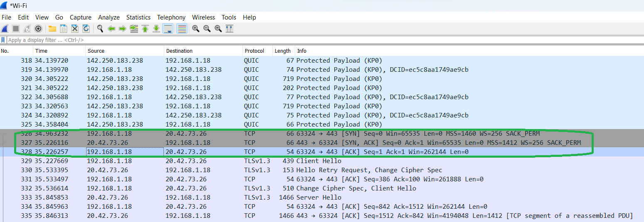This screenshot has width=644, height=222.
Task: Select the ACK packet 328 row
Action: 322,152
